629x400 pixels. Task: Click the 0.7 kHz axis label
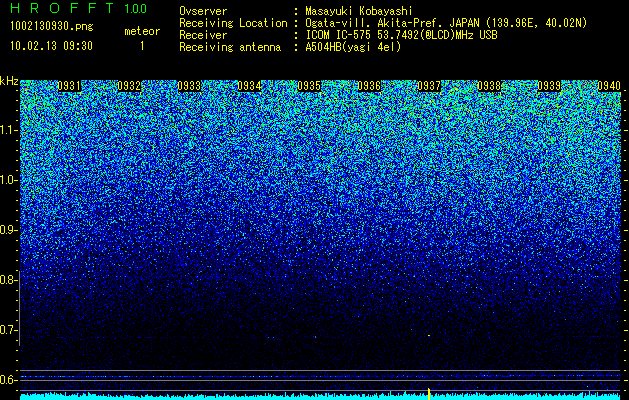click(x=8, y=330)
